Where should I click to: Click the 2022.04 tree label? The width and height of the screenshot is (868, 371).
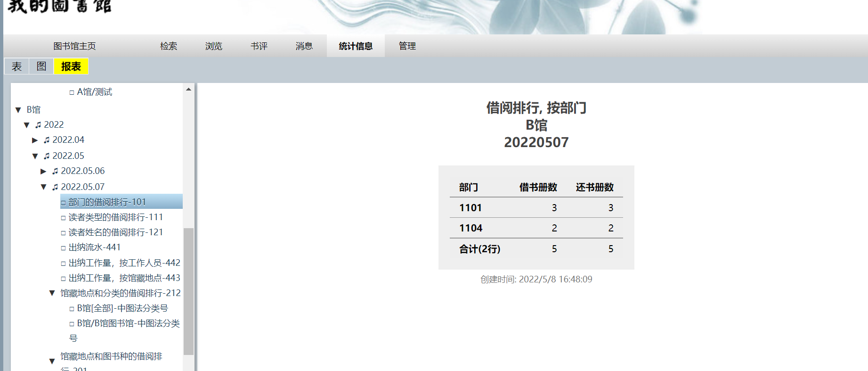68,140
